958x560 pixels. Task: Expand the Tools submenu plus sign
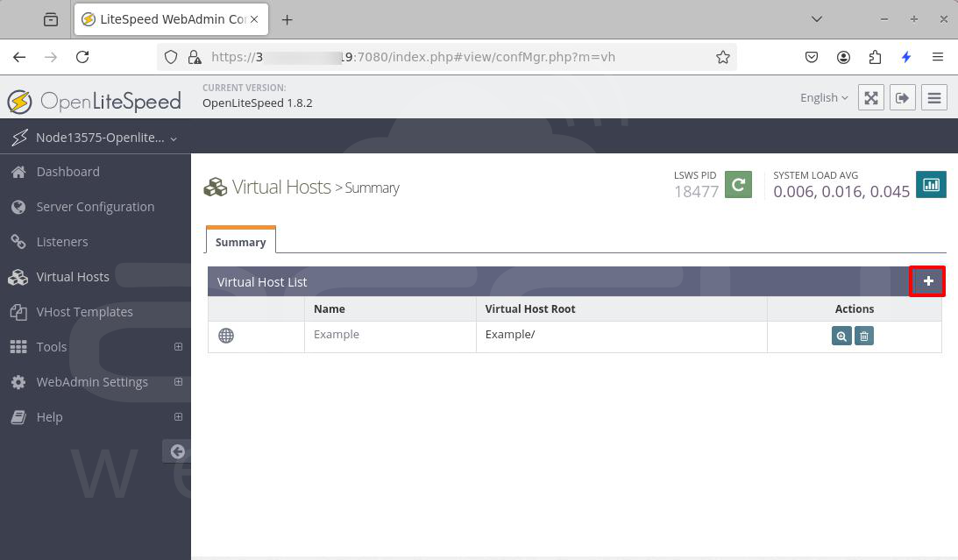click(179, 347)
